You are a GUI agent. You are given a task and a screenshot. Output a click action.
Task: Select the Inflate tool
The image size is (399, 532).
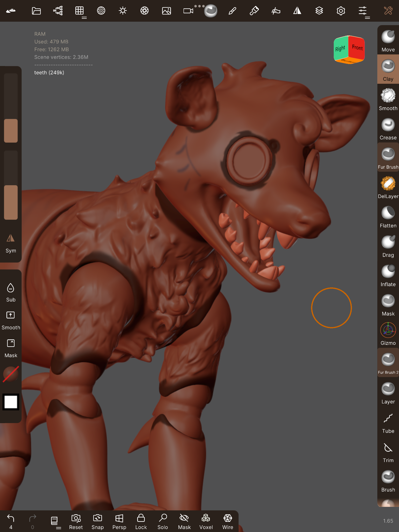click(388, 275)
